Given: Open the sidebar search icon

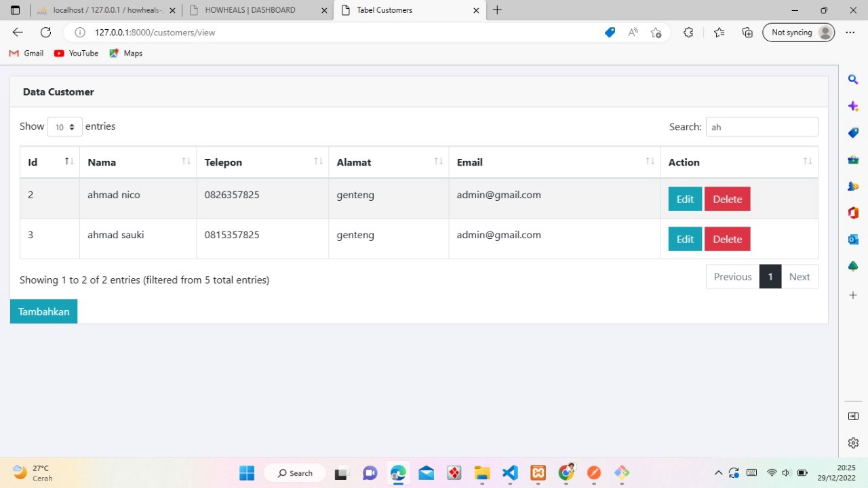Looking at the screenshot, I should point(853,79).
